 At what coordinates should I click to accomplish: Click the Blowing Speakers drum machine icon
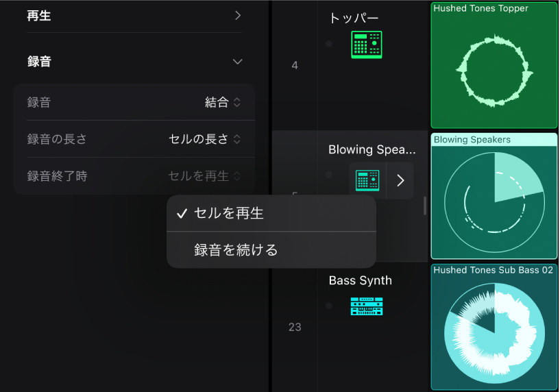pyautogui.click(x=367, y=180)
